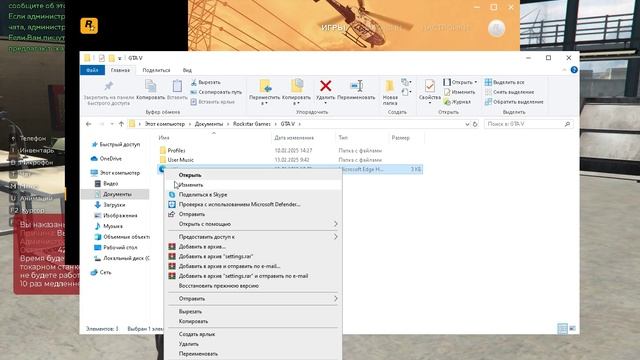
Task: Expand Предоставить доступ к submenu
Action: (x=253, y=237)
